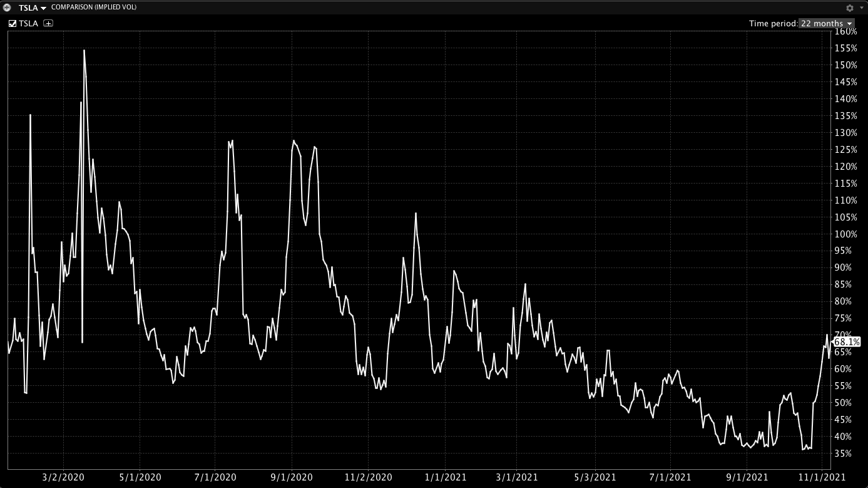Click the 3/1/2021 date axis label

coord(517,477)
